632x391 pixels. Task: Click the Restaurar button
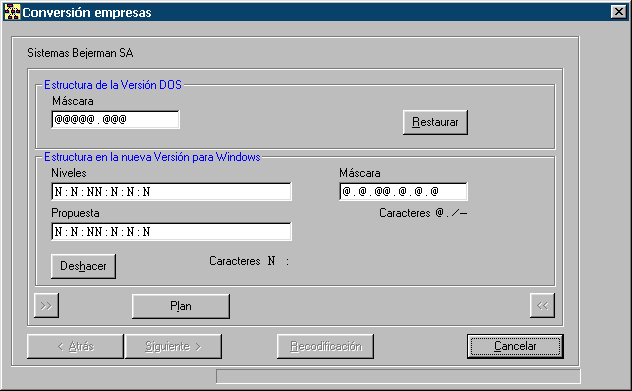tap(435, 122)
